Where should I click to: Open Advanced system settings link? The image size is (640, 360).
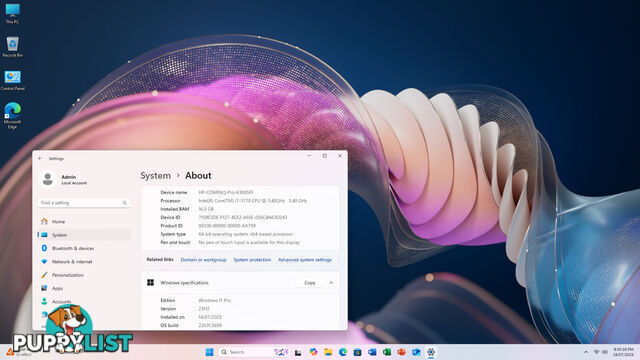305,260
